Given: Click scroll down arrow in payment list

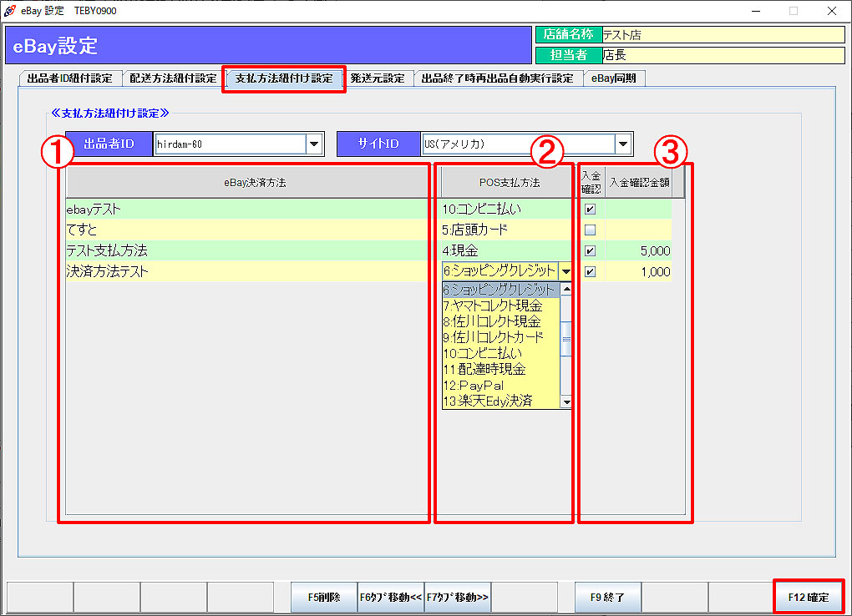Looking at the screenshot, I should [x=566, y=402].
